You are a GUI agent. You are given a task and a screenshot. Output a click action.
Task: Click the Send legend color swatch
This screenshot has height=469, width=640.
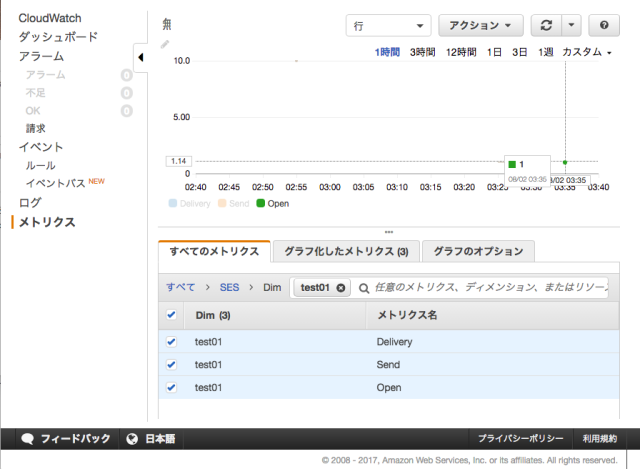222,203
